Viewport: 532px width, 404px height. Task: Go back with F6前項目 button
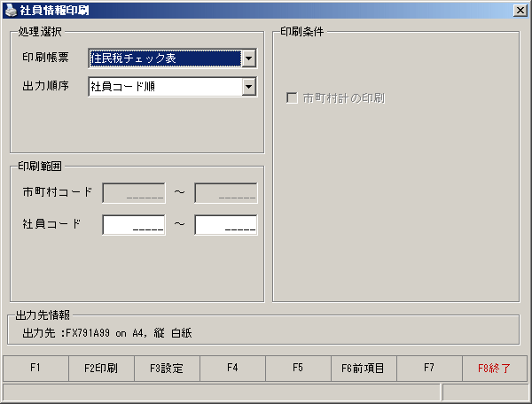[364, 368]
